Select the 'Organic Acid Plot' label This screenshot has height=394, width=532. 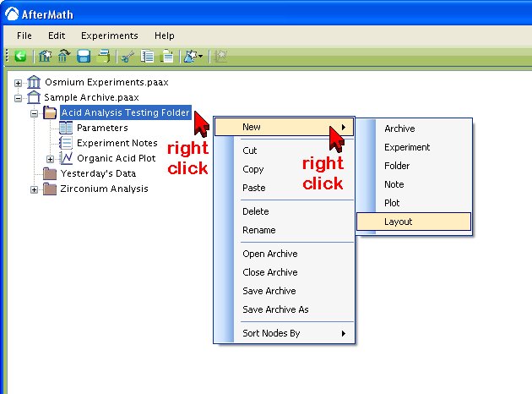117,158
